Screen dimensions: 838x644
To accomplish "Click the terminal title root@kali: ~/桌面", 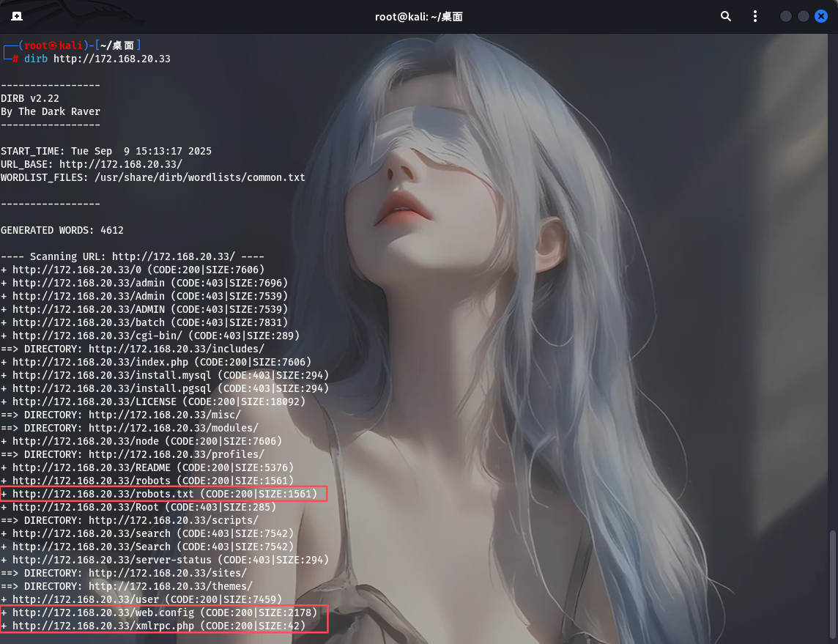I will click(419, 15).
